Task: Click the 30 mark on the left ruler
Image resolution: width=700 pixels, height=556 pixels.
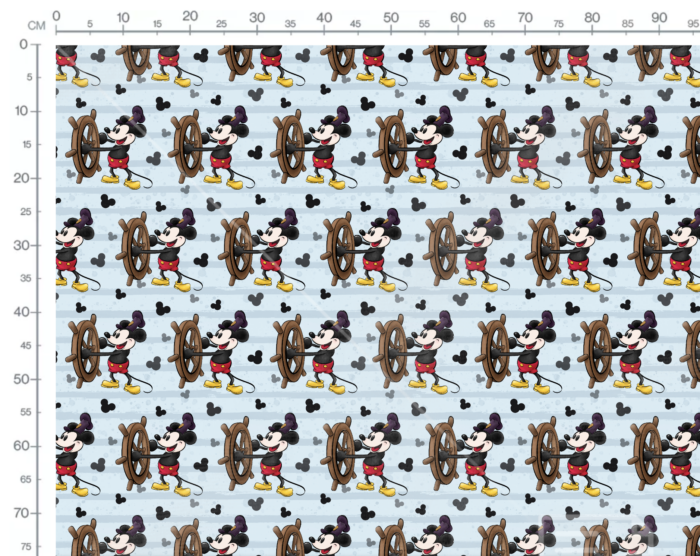Action: tap(21, 245)
